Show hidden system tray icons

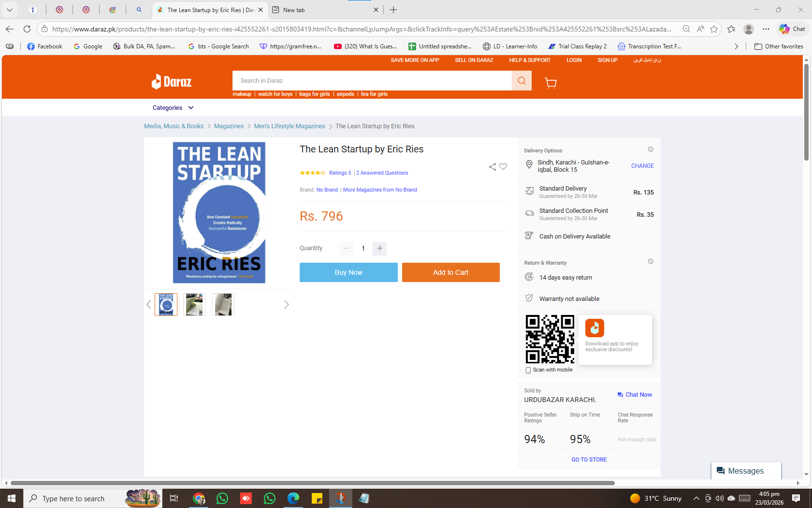coord(696,498)
